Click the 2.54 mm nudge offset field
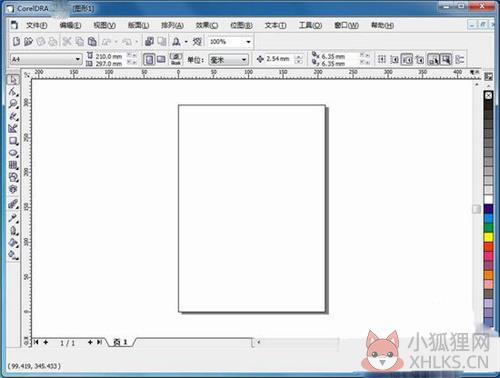Image resolution: width=500 pixels, height=378 pixels. (x=278, y=59)
